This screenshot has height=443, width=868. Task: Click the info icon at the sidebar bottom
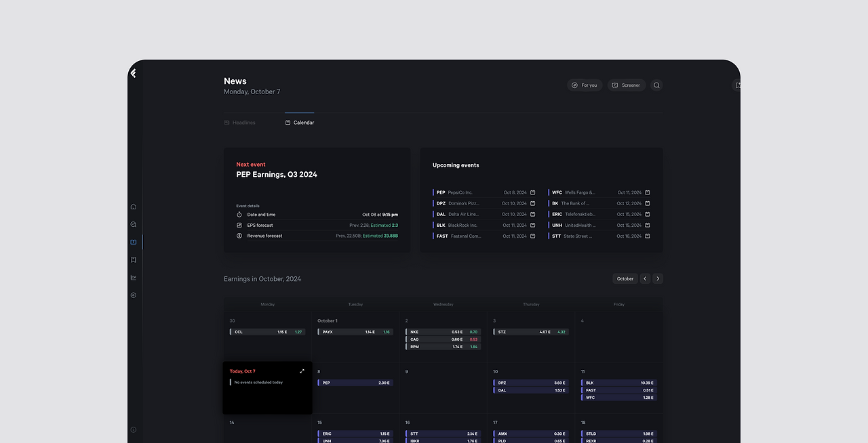(x=134, y=429)
